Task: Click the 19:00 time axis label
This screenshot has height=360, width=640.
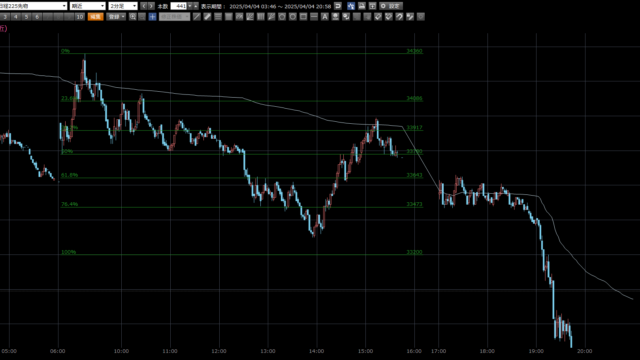Action: 536,351
